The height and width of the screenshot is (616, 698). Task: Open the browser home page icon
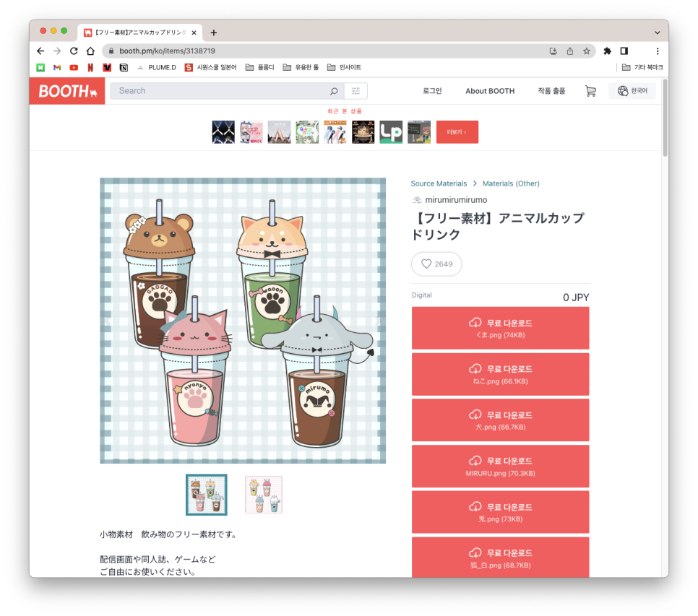[x=90, y=51]
